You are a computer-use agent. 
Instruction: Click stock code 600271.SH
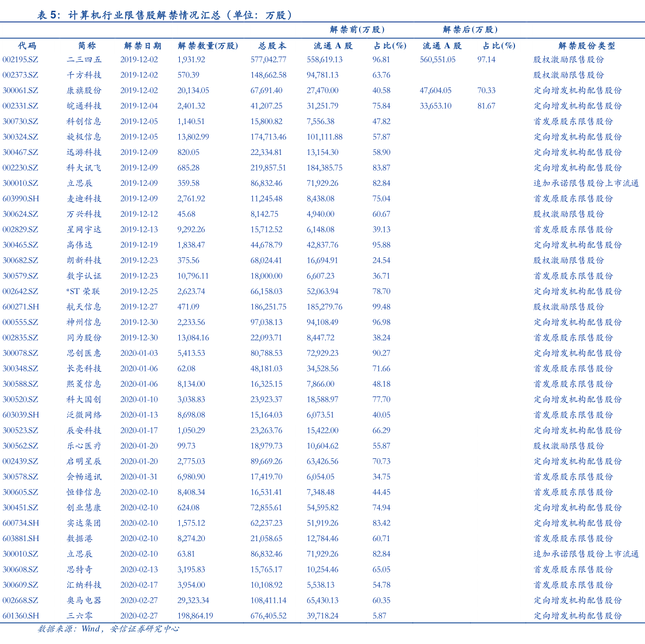(x=21, y=307)
